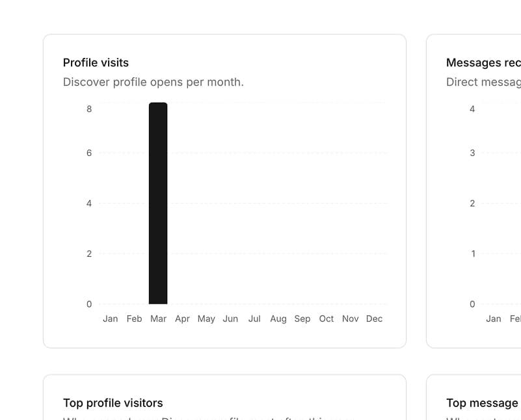Click the Apr month axis label
Screen dimensions: 521x420
pyautogui.click(x=182, y=319)
